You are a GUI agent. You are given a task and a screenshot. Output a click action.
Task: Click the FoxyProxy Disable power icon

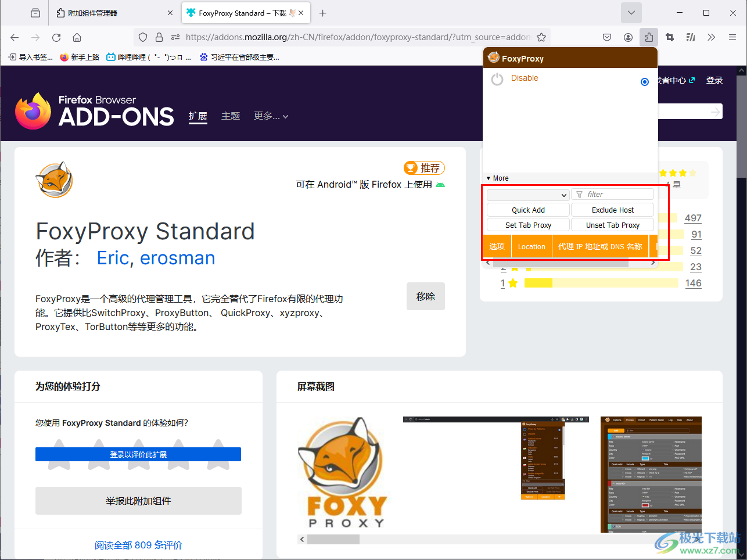(497, 79)
